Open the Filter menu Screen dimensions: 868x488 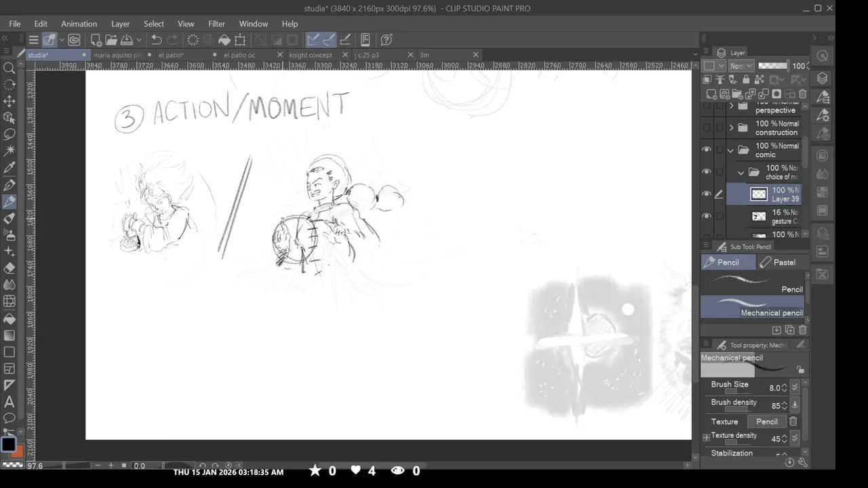(x=216, y=24)
